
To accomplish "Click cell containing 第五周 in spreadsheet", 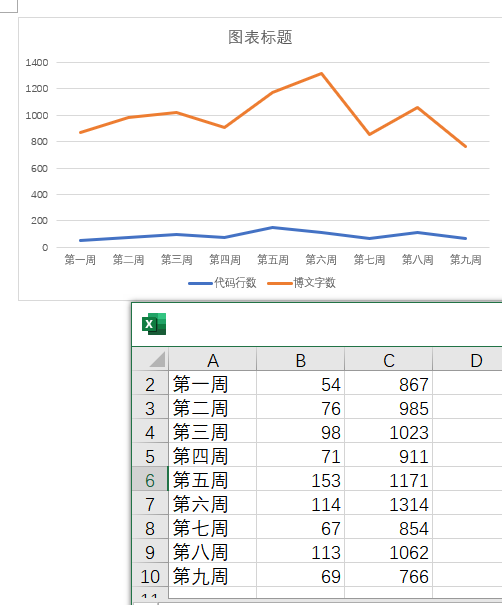I will (213, 479).
